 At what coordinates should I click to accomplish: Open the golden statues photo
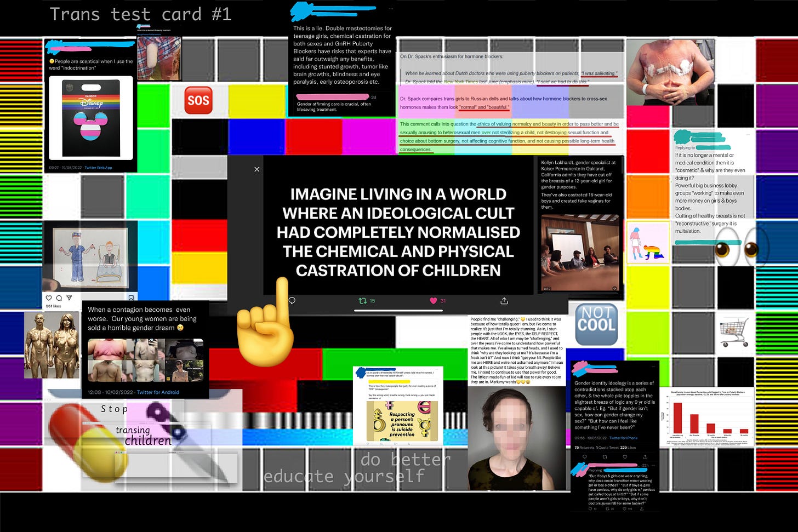52,345
